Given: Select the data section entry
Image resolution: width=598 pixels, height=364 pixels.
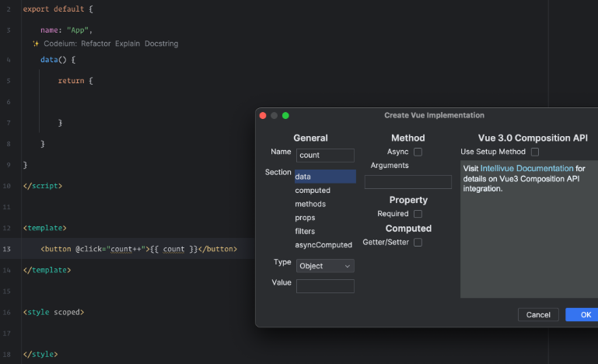Looking at the screenshot, I should pyautogui.click(x=325, y=177).
